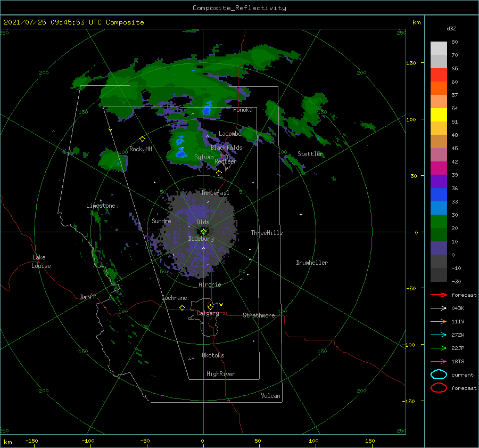Click the radar center diamond near Olds
The height and width of the screenshot is (448, 479).
pos(203,232)
